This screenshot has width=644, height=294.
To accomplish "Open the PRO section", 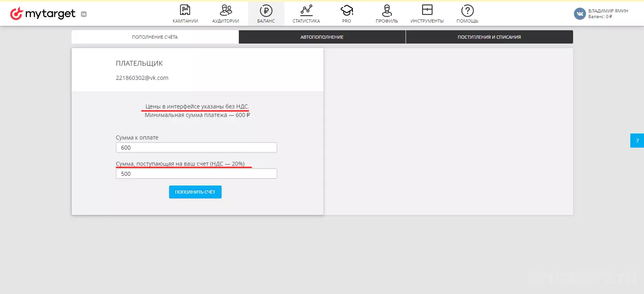I will click(x=346, y=14).
